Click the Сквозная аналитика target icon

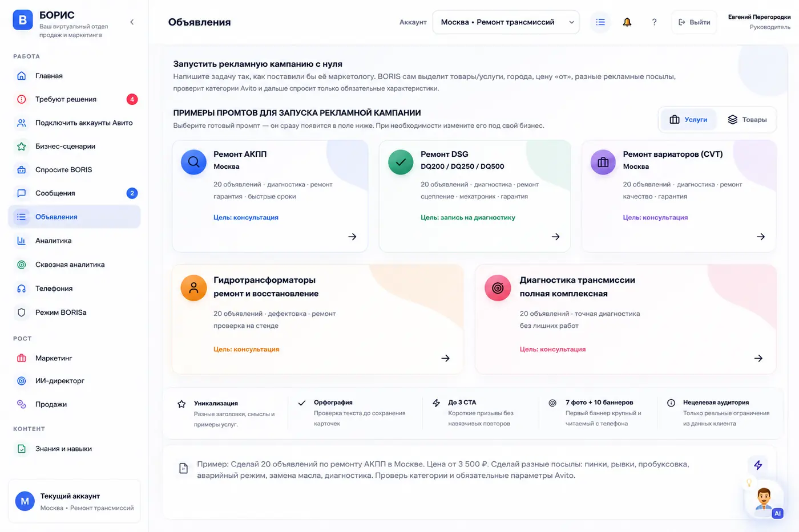(x=22, y=265)
